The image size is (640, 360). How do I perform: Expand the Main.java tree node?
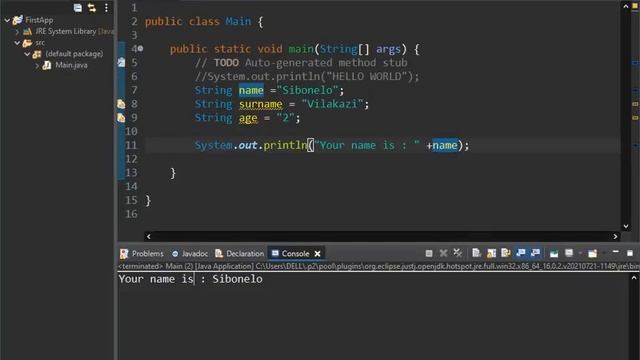37,65
